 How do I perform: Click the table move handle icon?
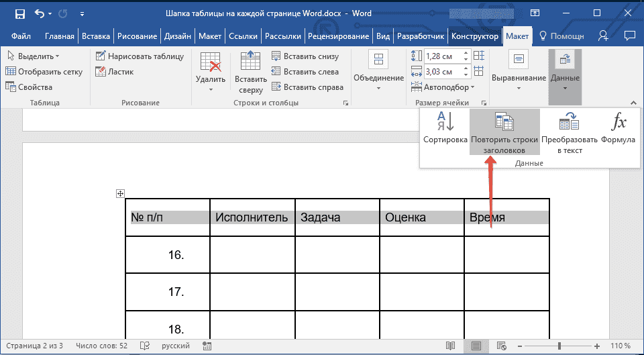[x=121, y=194]
